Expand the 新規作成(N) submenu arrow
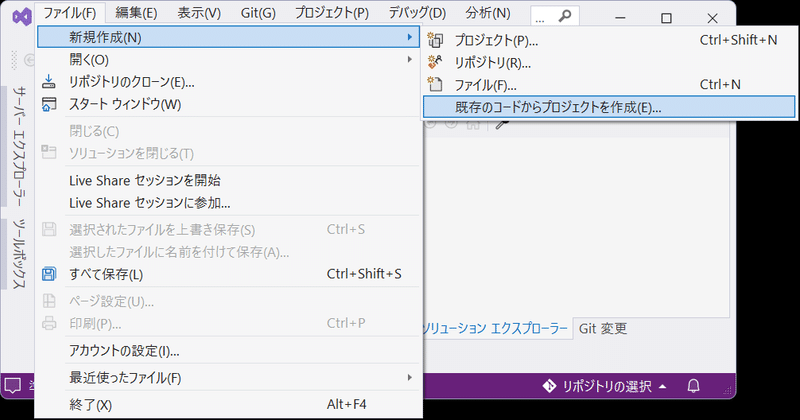The height and width of the screenshot is (420, 800). coord(410,37)
